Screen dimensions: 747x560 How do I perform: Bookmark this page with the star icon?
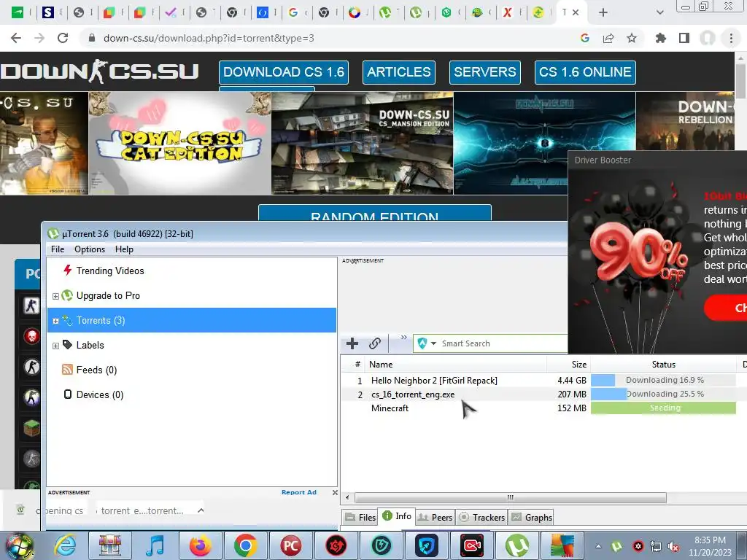(x=632, y=38)
